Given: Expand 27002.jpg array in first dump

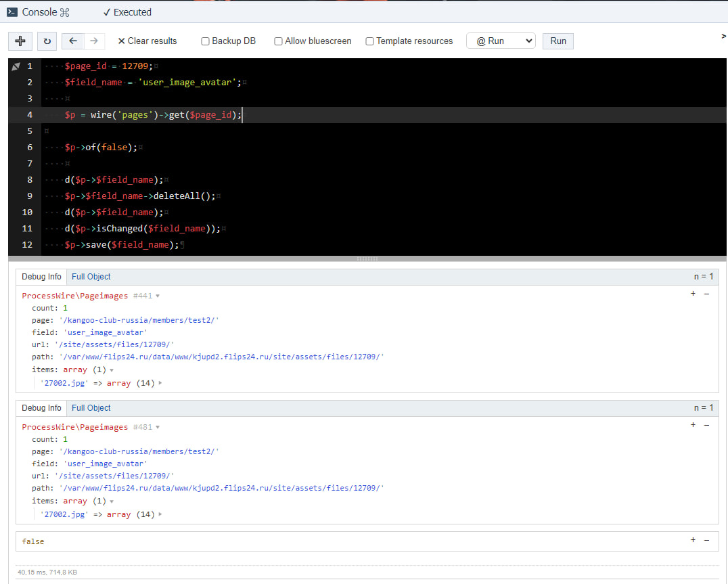Looking at the screenshot, I should (160, 383).
